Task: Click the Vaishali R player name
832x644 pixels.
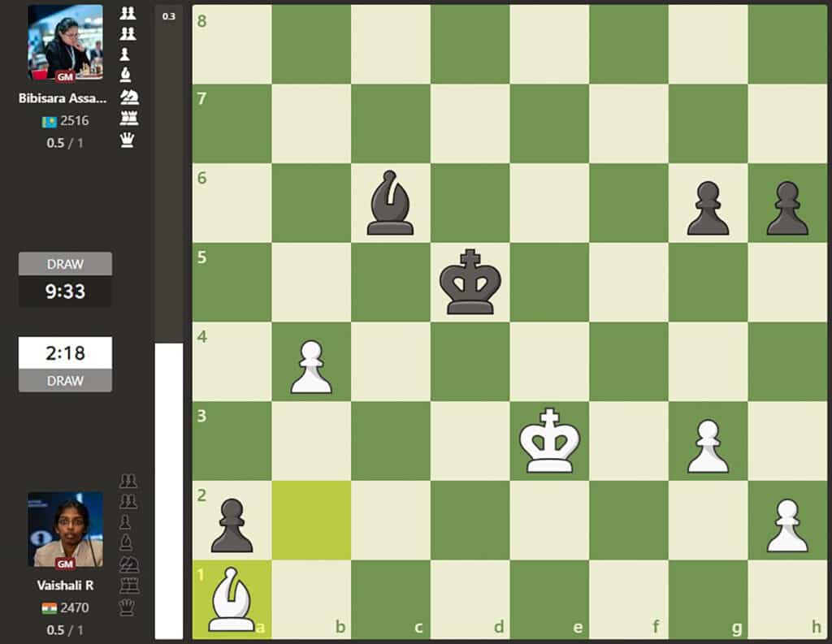Action: point(65,585)
